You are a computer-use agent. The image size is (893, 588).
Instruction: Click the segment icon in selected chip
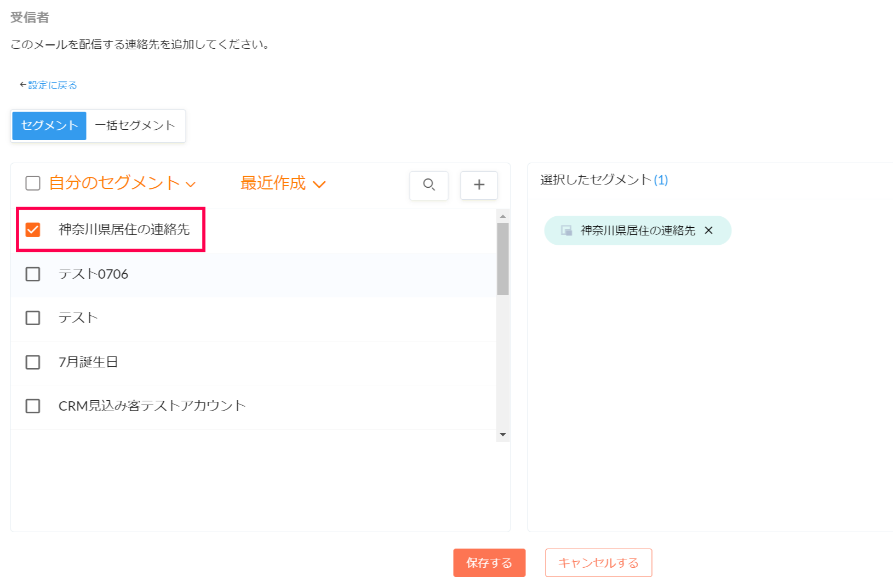coord(566,230)
